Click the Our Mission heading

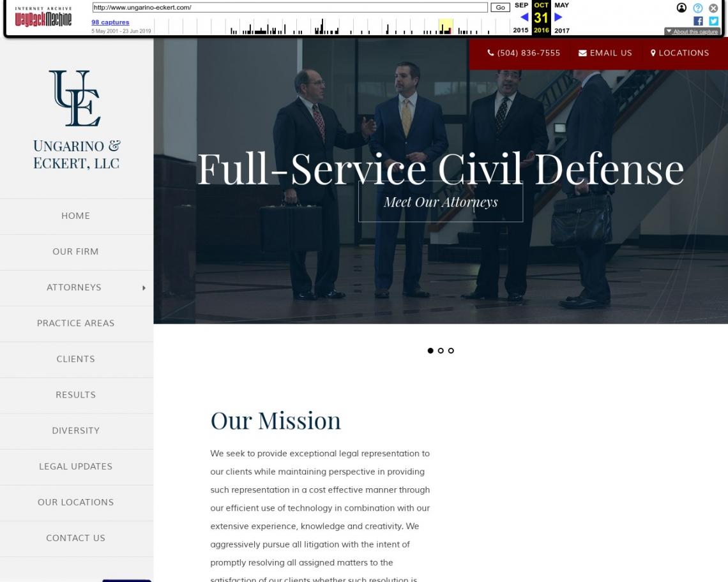pyautogui.click(x=276, y=421)
